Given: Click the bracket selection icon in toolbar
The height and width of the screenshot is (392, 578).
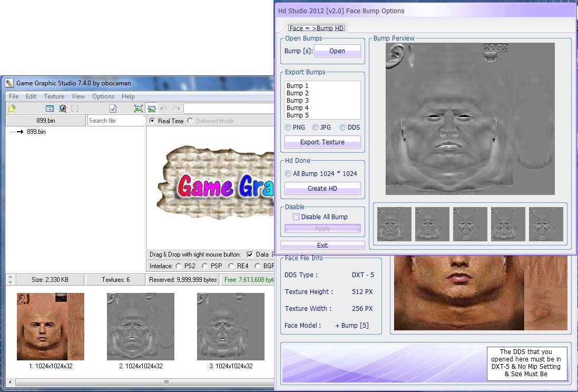Looking at the screenshot, I should point(75,109).
